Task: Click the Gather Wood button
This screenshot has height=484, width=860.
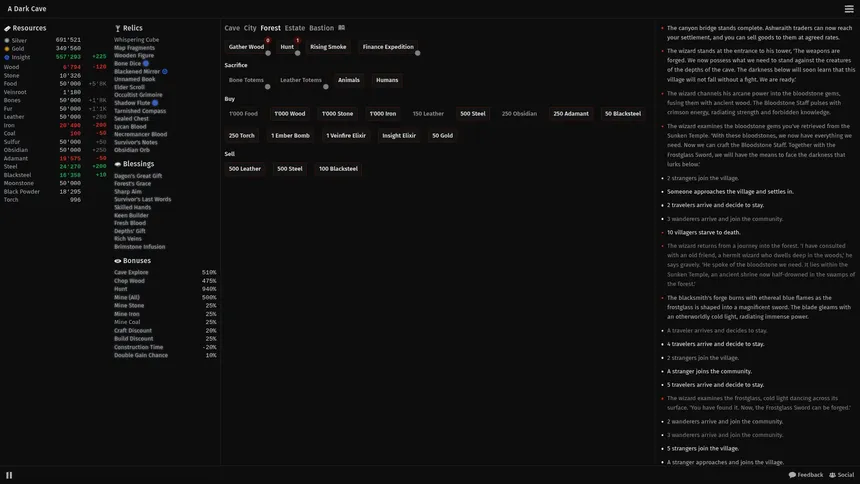Action: point(246,47)
